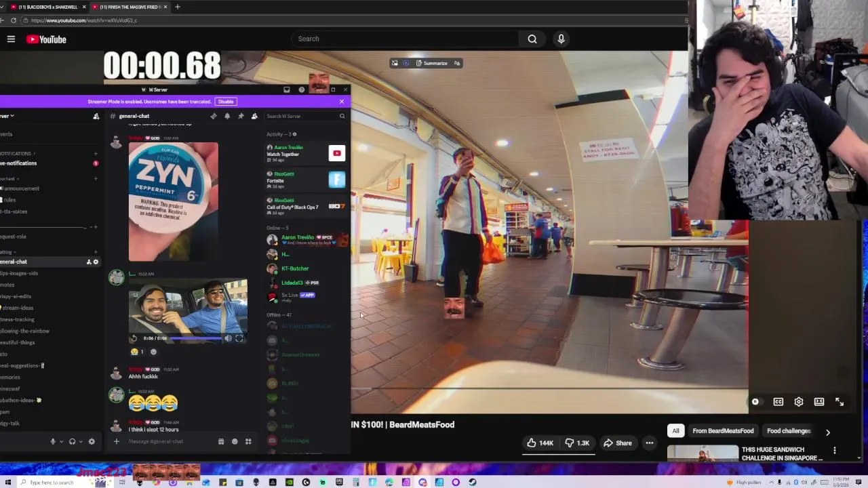Open the YouTube hamburger guide menu

click(11, 39)
